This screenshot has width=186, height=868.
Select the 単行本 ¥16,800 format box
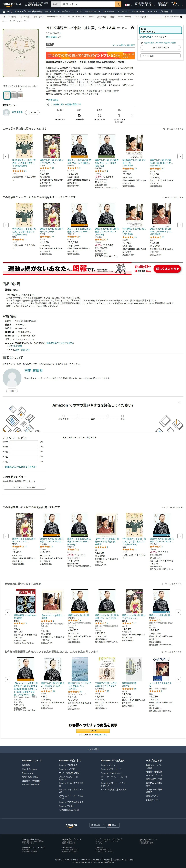[x=161, y=30]
